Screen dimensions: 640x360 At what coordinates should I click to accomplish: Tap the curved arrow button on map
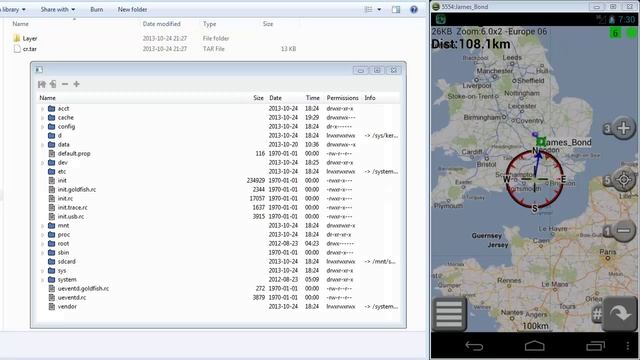[x=620, y=313]
